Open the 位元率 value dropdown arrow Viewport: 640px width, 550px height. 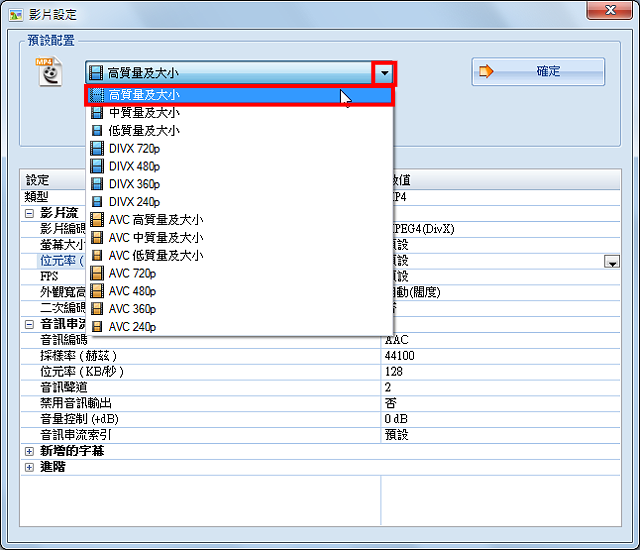[612, 262]
